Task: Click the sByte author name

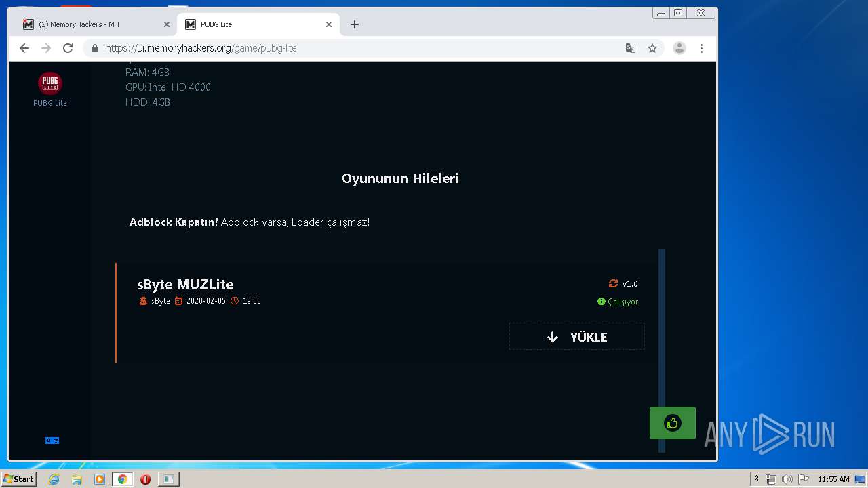Action: click(x=161, y=301)
